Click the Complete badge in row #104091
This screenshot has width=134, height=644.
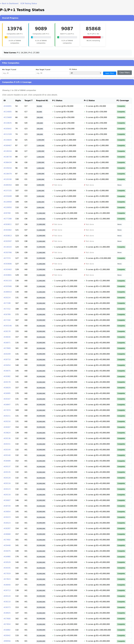point(121,106)
